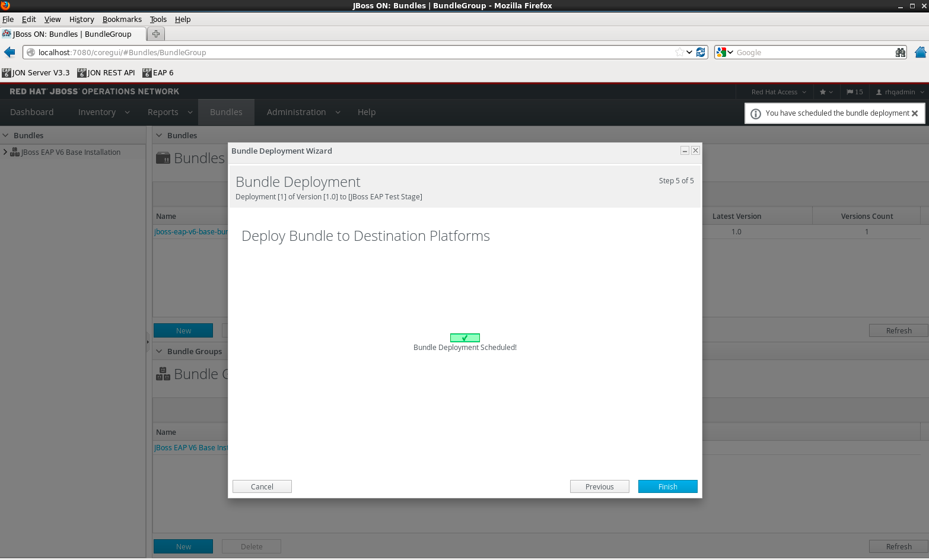The height and width of the screenshot is (560, 929).
Task: Open the Tools menu
Action: tap(158, 19)
